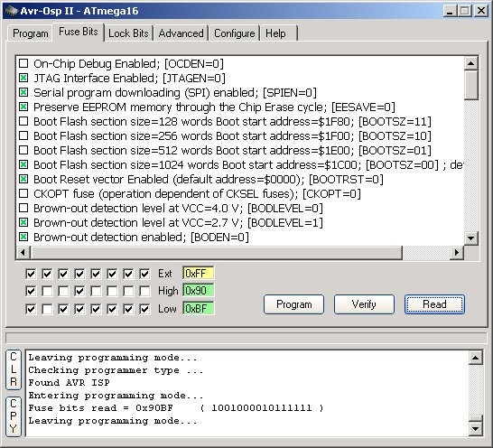
Task: Click the Avr-Osp II chip title icon
Action: pos(12,11)
